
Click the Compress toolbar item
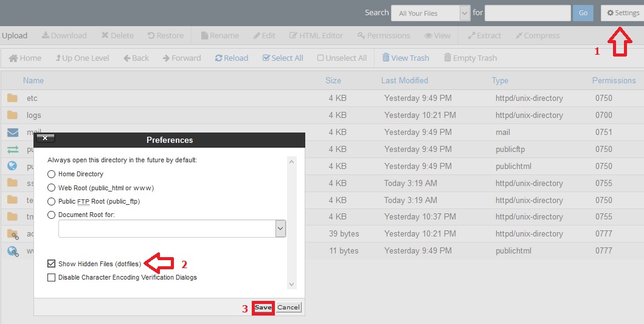(x=537, y=36)
